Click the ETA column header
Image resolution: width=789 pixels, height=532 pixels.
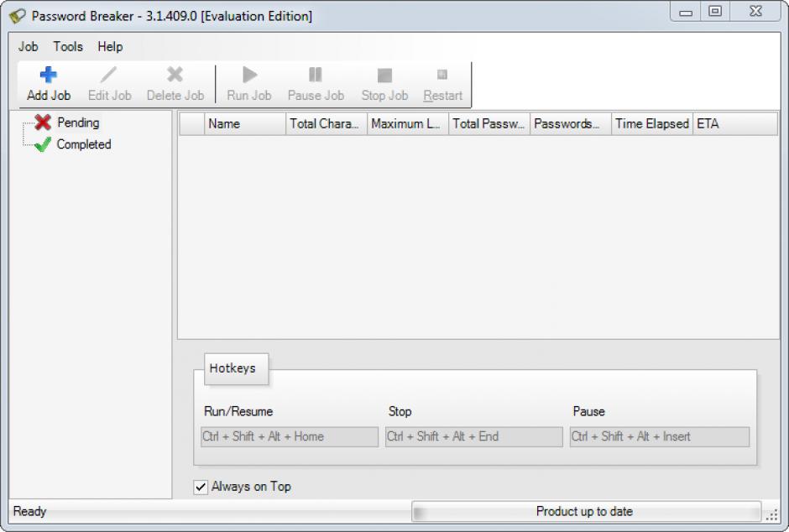(735, 123)
